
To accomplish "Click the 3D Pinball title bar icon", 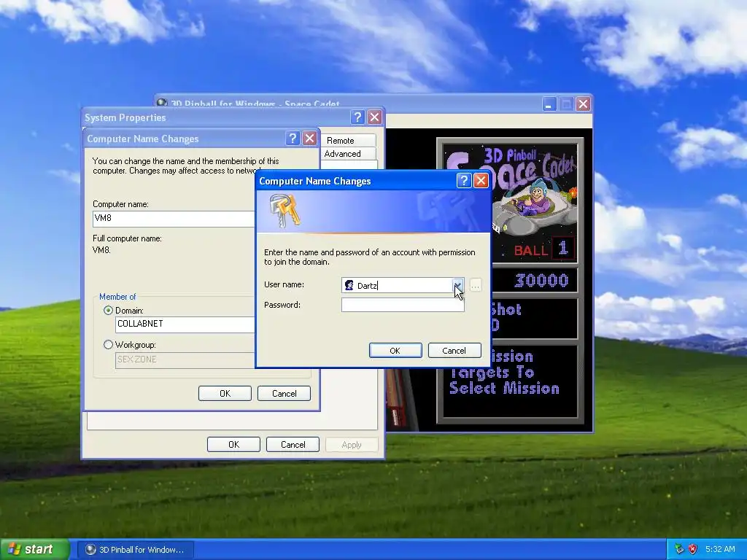I will tap(162, 103).
